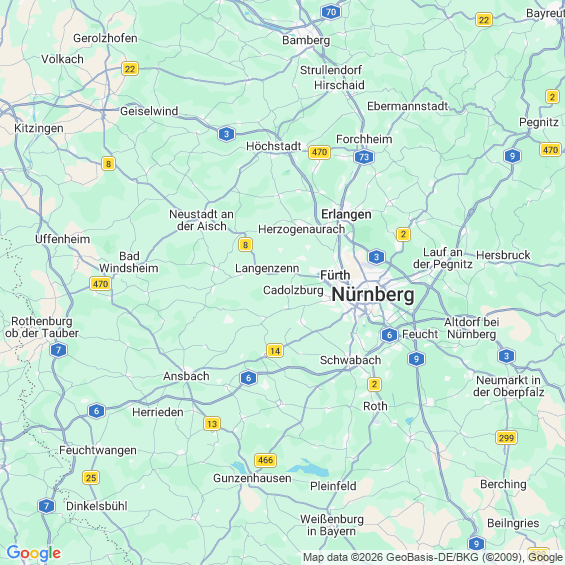Click the A6 shield beside Feucht

389,335
